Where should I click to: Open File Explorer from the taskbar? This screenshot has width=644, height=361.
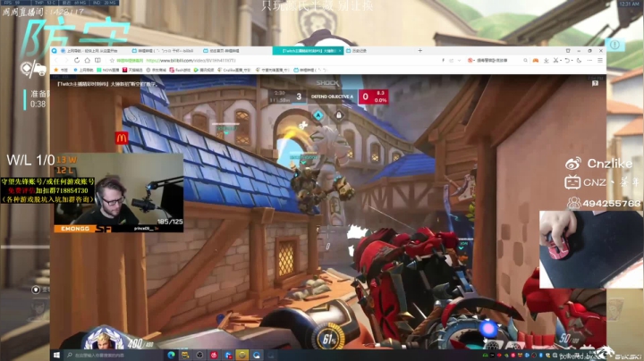pos(185,355)
